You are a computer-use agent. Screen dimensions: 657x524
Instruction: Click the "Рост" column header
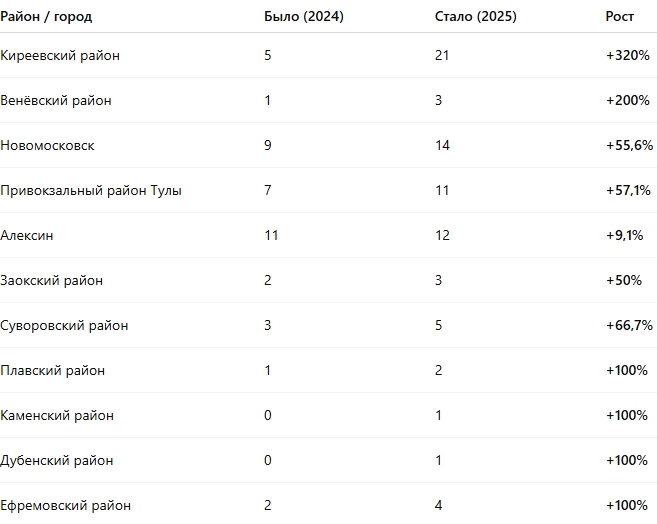click(x=619, y=17)
